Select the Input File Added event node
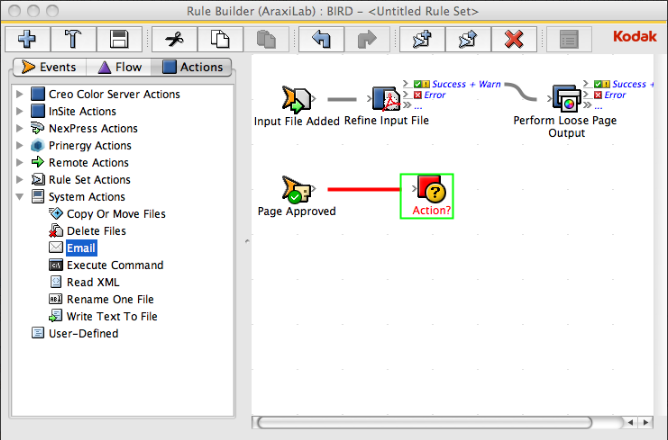This screenshot has width=668, height=440. (298, 98)
